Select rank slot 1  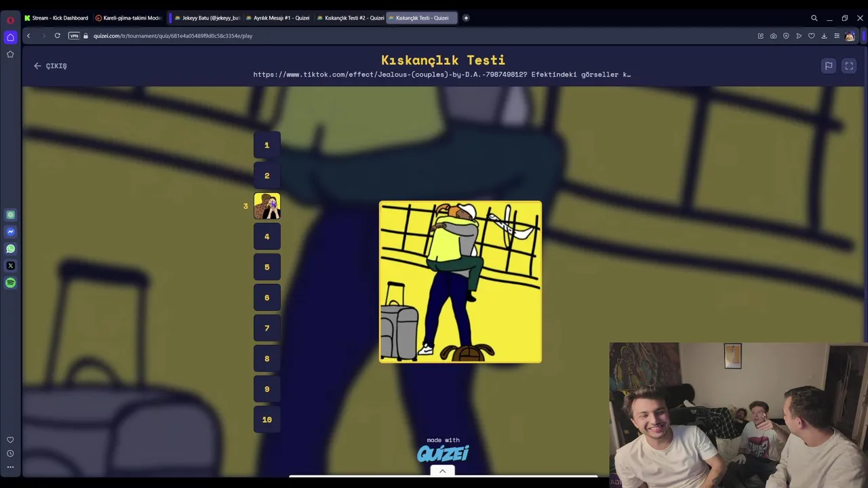(267, 145)
